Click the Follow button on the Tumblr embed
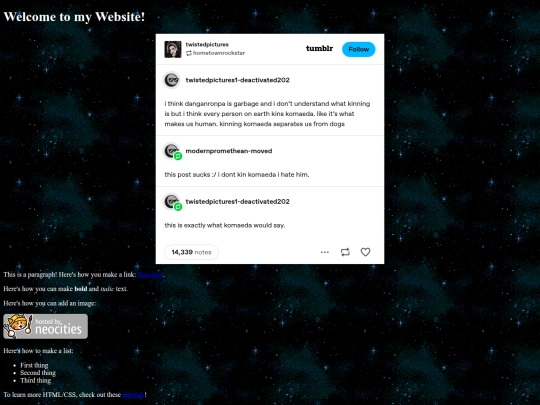The width and height of the screenshot is (540, 405). coord(359,49)
